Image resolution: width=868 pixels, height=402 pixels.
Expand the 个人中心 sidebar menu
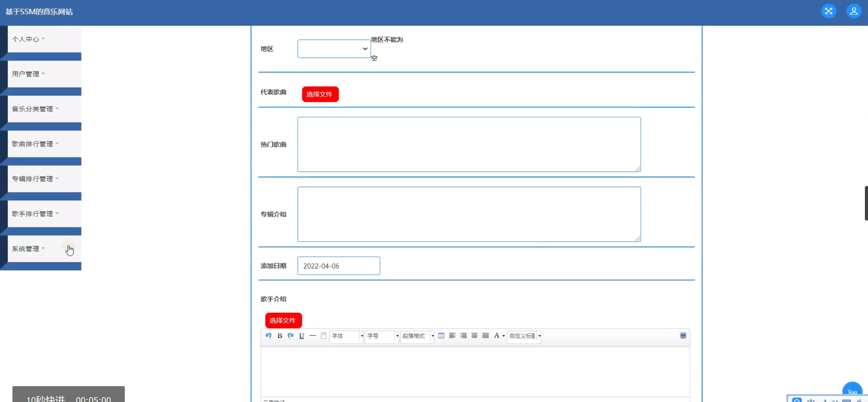click(44, 39)
